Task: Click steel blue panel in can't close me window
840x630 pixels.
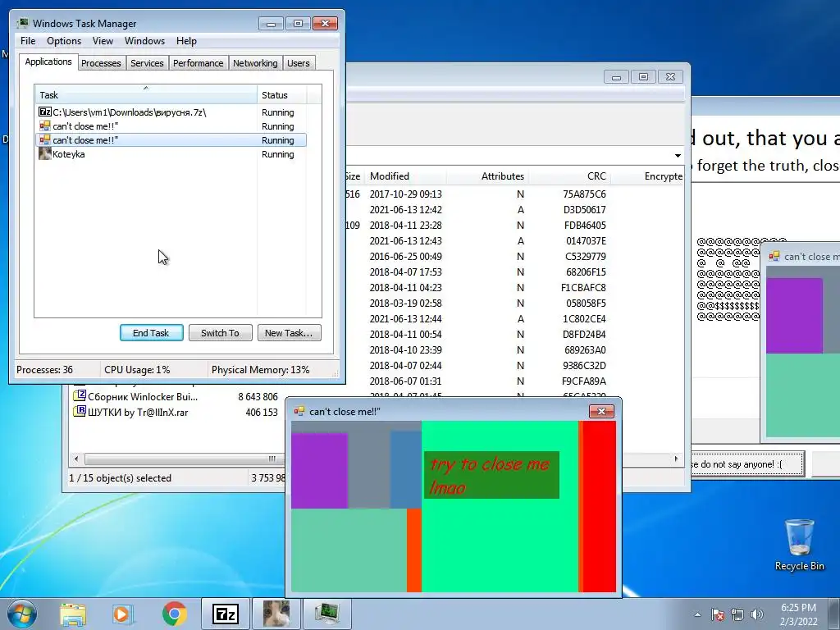Action: point(406,469)
